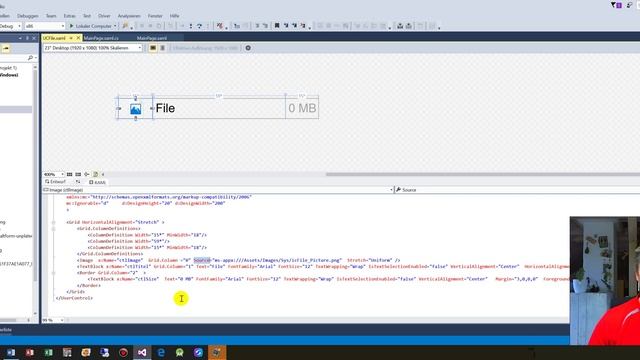Image resolution: width=640 pixels, height=360 pixels.
Task: Open the Fenster menu
Action: [x=155, y=16]
